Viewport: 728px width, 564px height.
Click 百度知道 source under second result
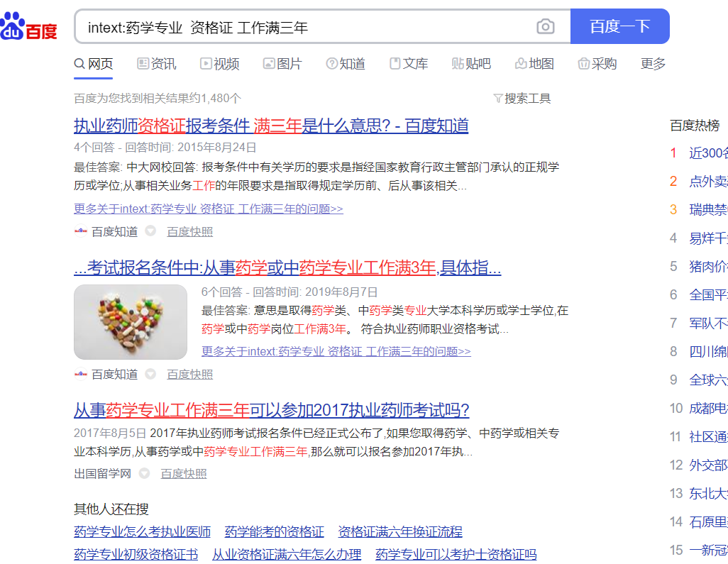click(114, 374)
